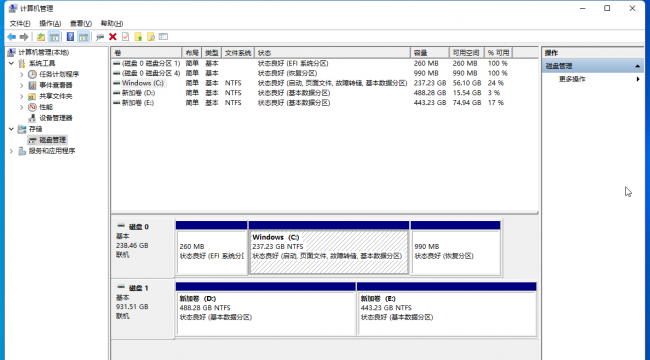Click 磁盘 0 disk label block
Viewport: 650px width, 360px height.
point(143,248)
